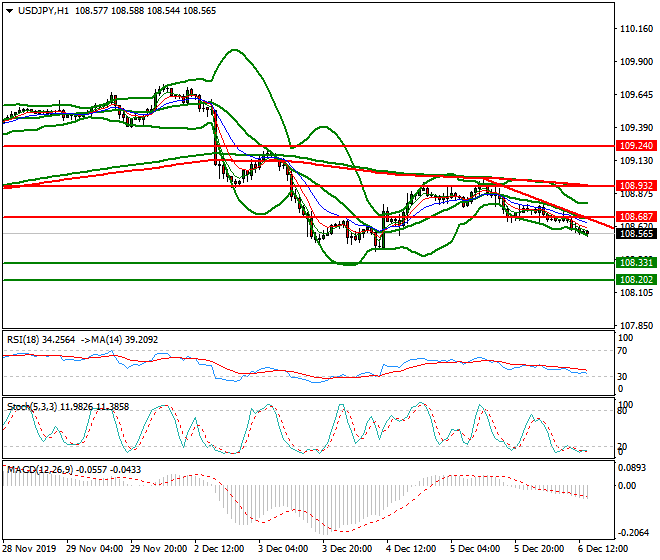Select the 108.331 green support label
Screen dimensions: 660x560
click(x=636, y=263)
